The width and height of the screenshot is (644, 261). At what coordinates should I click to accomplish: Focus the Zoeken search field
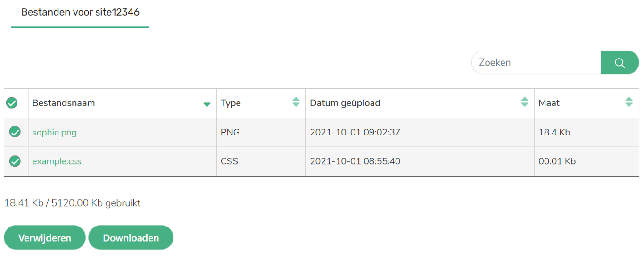[536, 63]
